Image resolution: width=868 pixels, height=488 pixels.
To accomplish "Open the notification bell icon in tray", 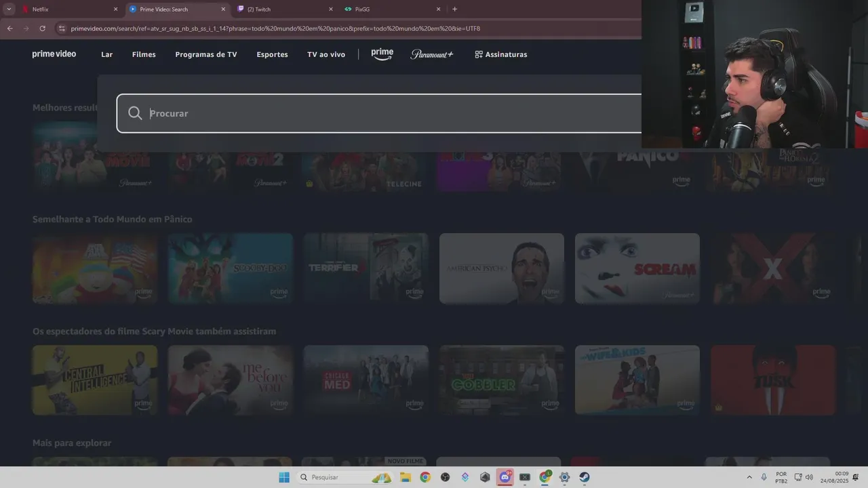I will (856, 477).
